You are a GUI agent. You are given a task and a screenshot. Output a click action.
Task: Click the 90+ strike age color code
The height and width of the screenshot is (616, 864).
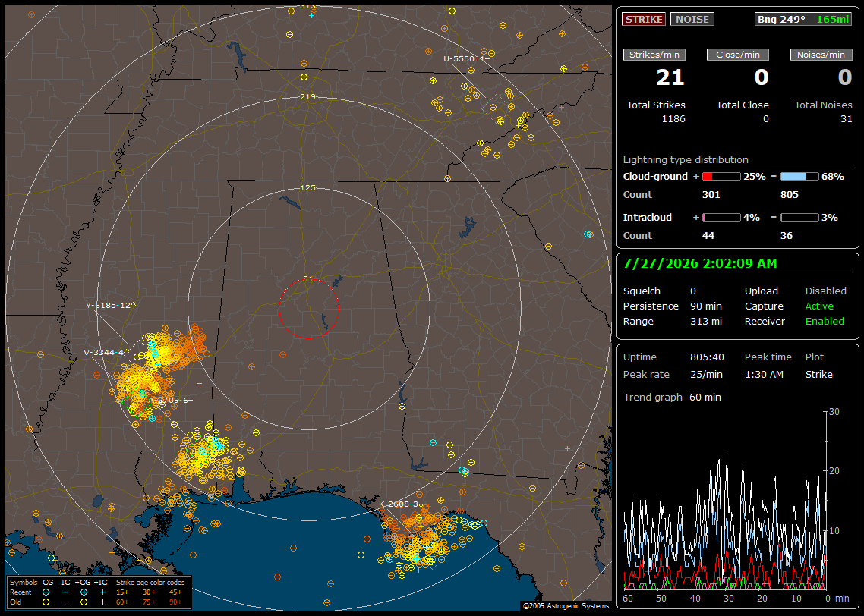tap(176, 602)
